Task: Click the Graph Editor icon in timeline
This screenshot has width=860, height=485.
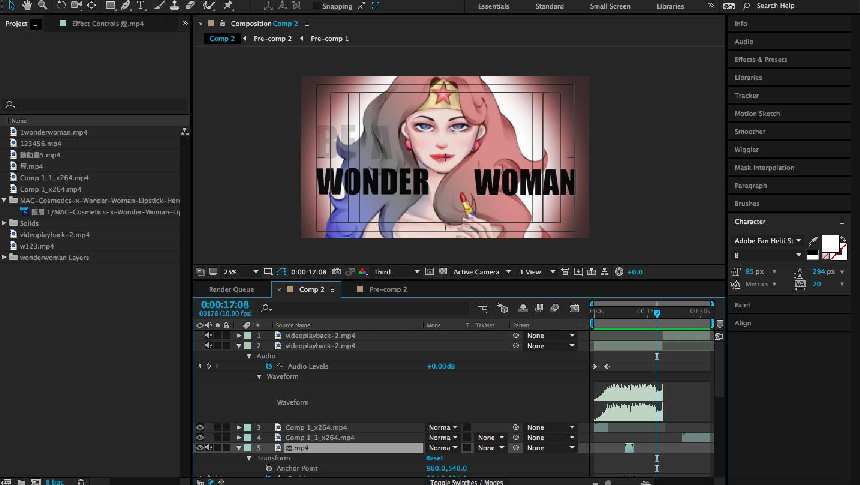Action: pos(574,308)
